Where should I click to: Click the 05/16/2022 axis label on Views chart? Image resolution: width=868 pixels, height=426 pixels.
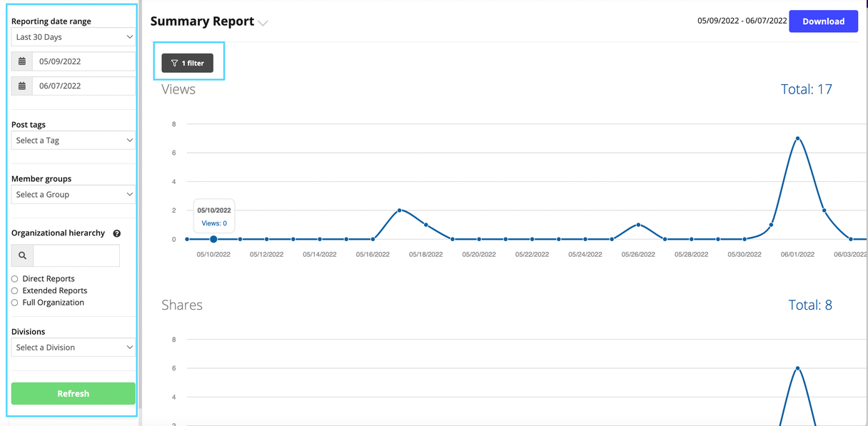coord(373,255)
